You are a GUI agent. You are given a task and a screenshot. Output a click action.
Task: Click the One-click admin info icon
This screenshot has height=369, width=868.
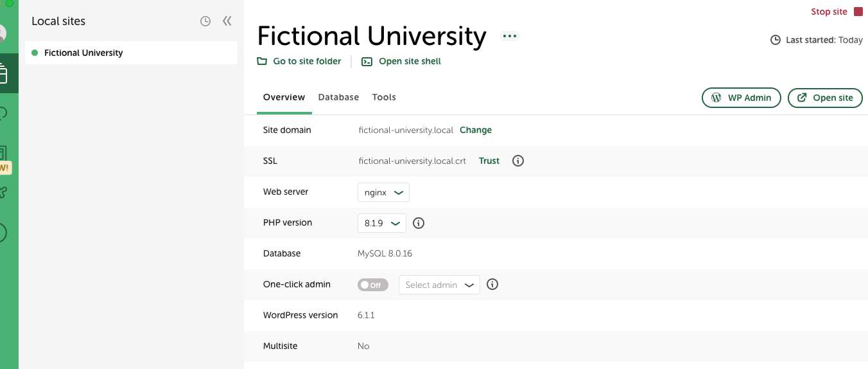tap(492, 284)
